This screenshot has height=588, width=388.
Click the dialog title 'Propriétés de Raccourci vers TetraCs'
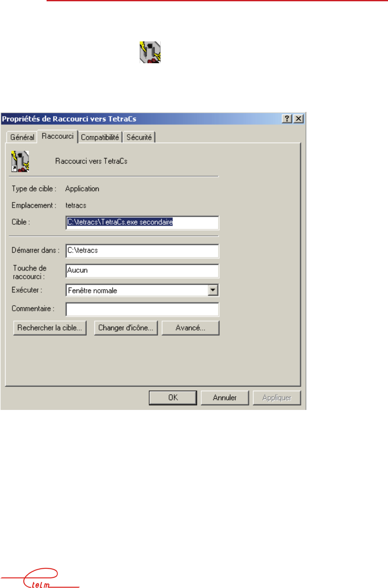coord(69,119)
